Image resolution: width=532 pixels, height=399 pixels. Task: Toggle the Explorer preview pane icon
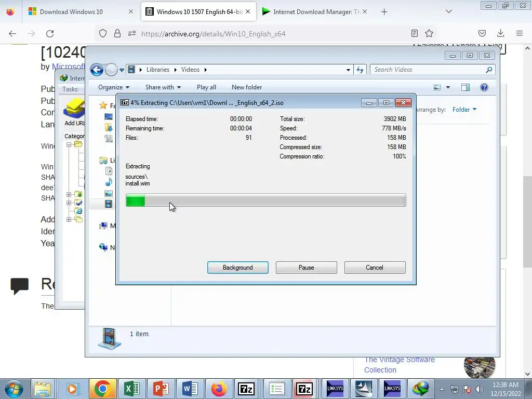(465, 87)
